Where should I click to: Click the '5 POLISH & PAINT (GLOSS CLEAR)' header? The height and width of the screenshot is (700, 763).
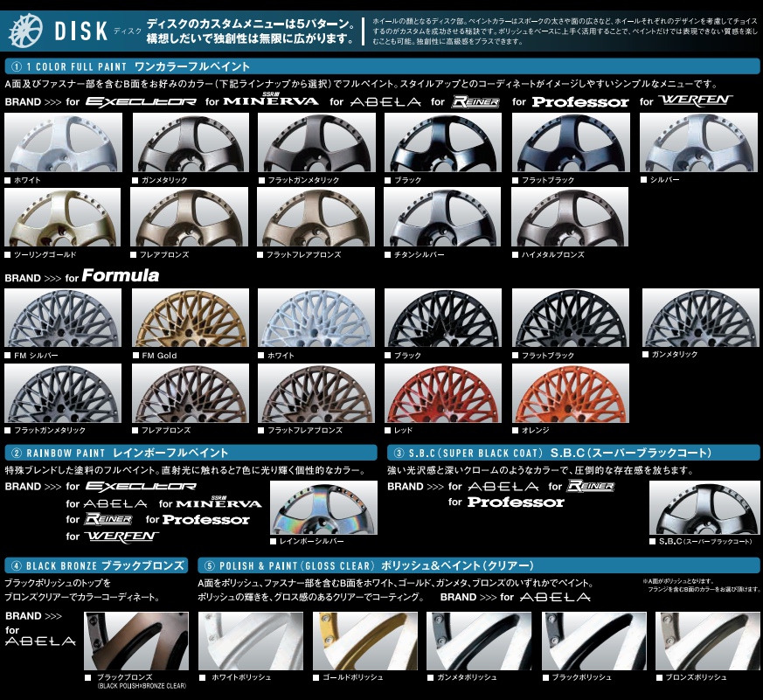(479, 565)
